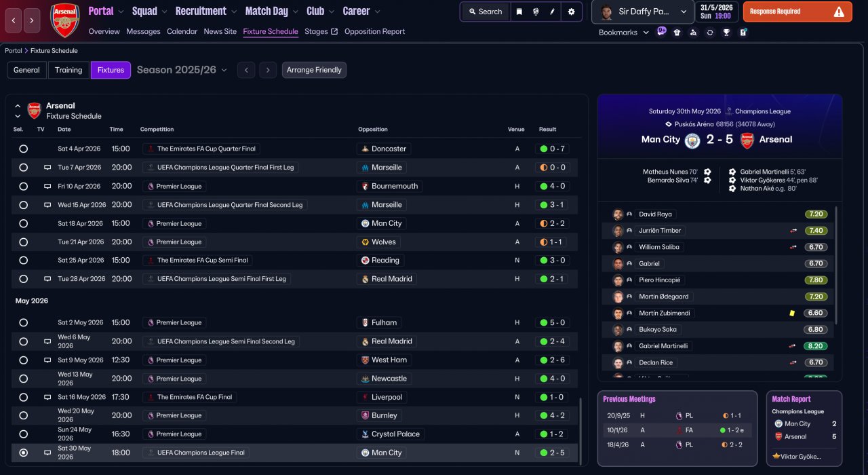The width and height of the screenshot is (868, 475).
Task: Click the player ratings panel scrollbar
Action: tap(837, 265)
